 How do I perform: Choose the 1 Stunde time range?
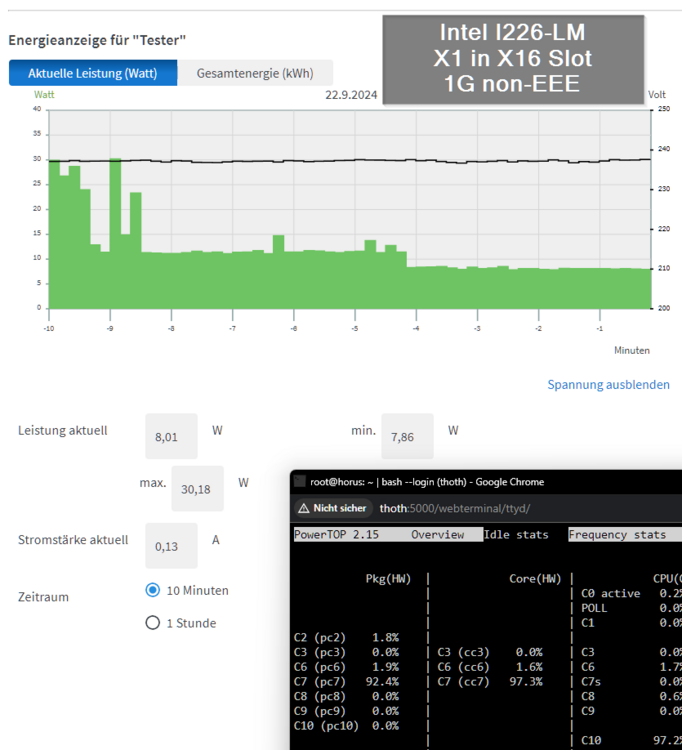(153, 623)
